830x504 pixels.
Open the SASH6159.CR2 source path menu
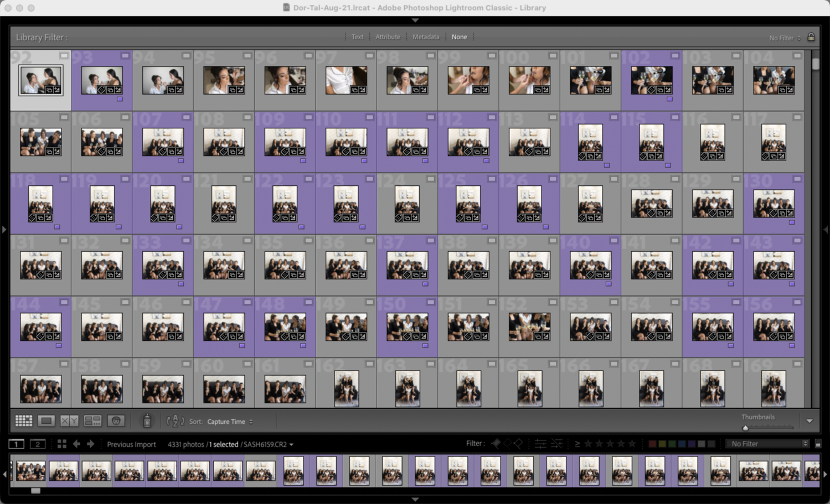(269, 444)
